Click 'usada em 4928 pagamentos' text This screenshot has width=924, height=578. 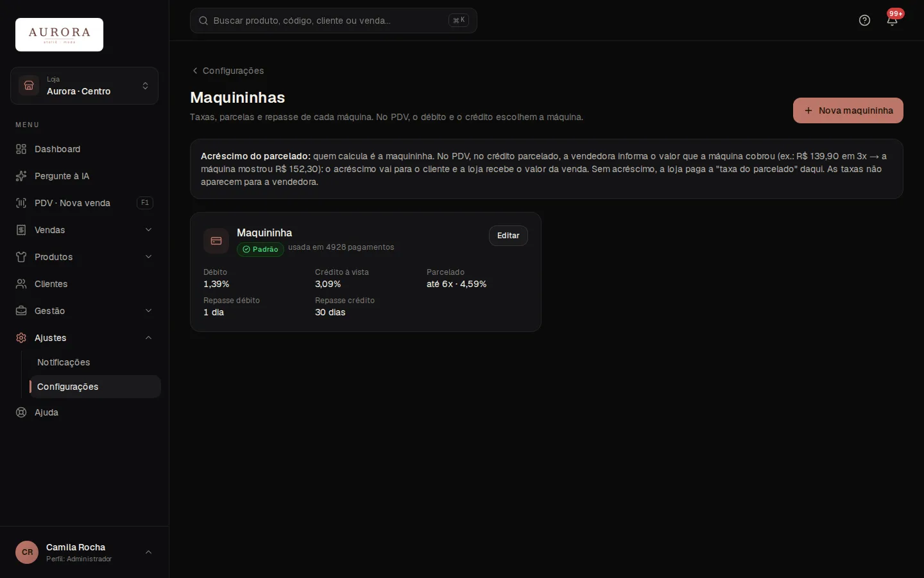click(341, 247)
